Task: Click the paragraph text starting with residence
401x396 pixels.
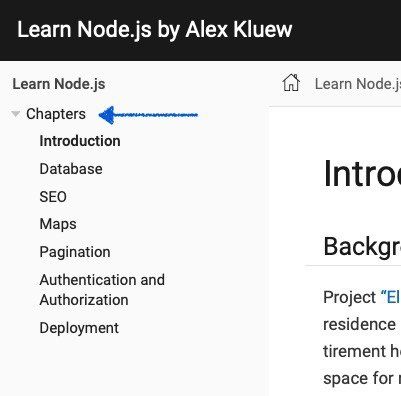Action: 359,324
